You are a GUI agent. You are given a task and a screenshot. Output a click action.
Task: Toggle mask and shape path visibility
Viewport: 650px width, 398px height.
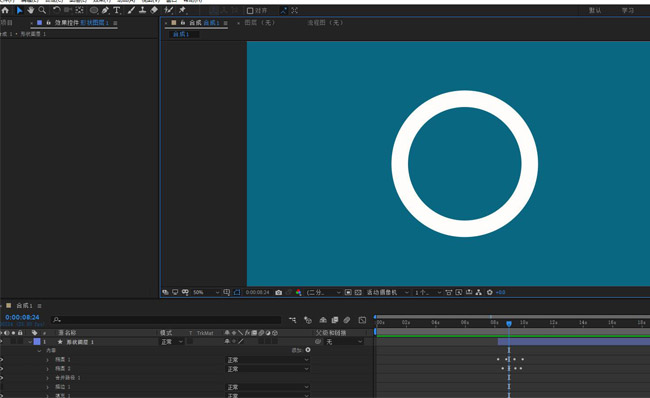237,292
